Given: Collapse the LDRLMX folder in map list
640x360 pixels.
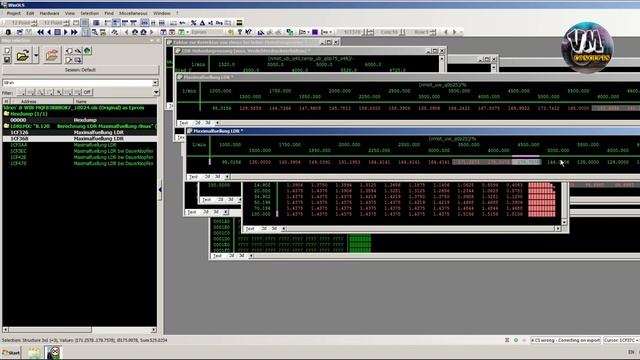Looking at the screenshot, I should pos(6,126).
